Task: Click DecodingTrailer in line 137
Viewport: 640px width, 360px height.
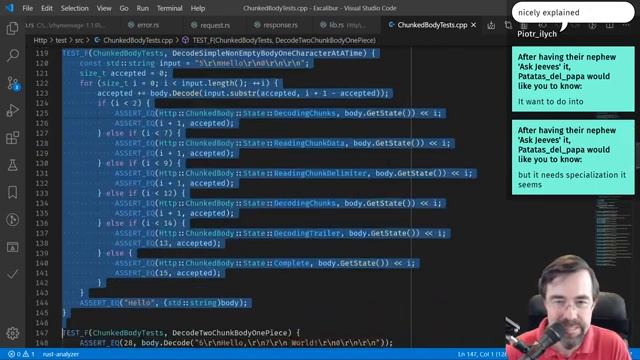Action: click(x=307, y=233)
